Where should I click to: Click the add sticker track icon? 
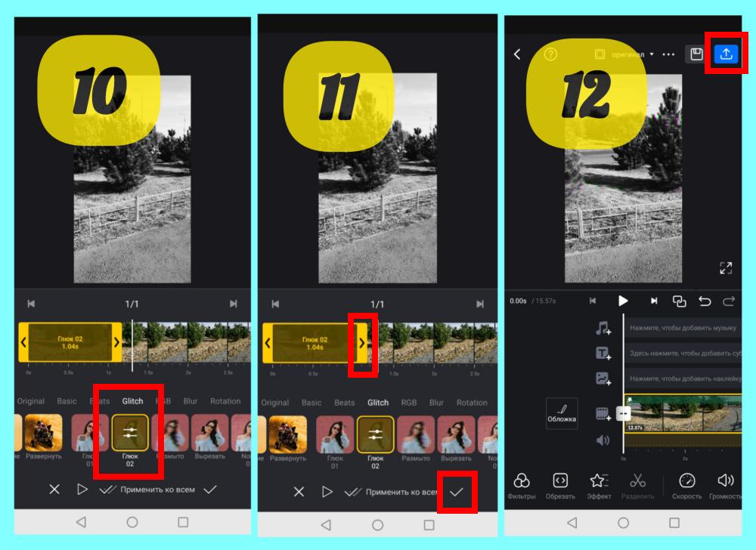(603, 379)
